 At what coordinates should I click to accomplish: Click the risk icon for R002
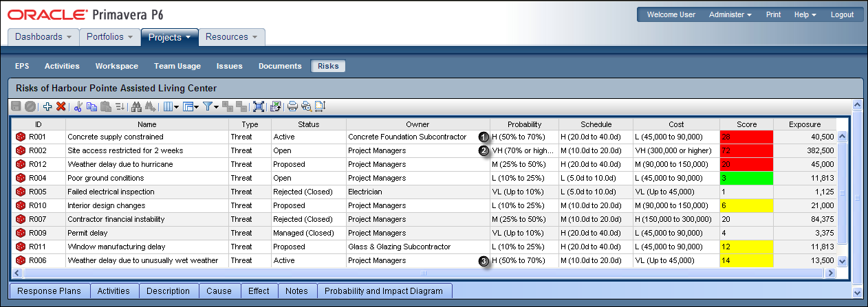[20, 150]
